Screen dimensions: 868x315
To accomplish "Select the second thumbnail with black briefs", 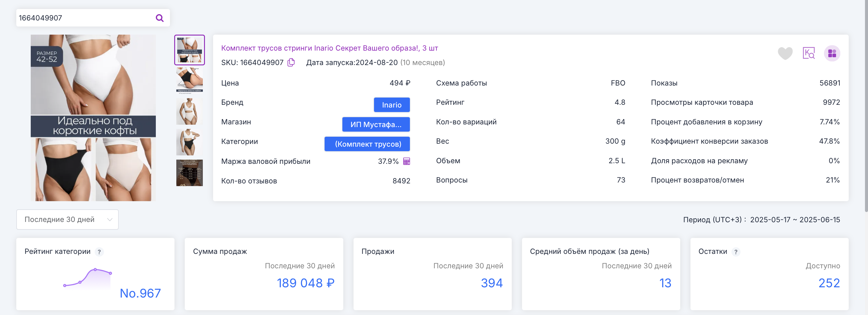I will (189, 80).
